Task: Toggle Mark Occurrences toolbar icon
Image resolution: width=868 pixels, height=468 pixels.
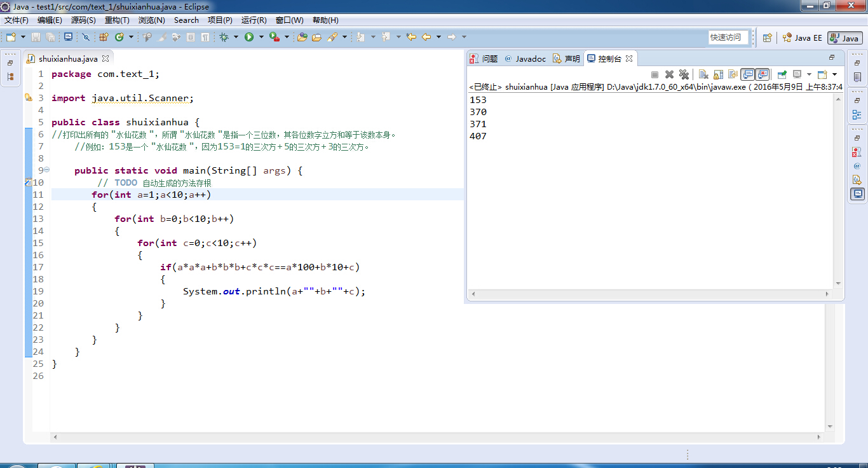Action: coord(163,37)
